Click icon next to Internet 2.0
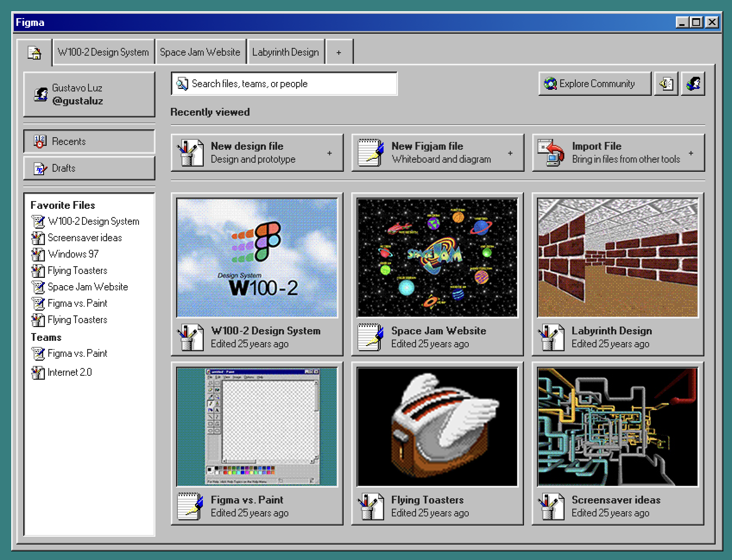 coord(38,372)
